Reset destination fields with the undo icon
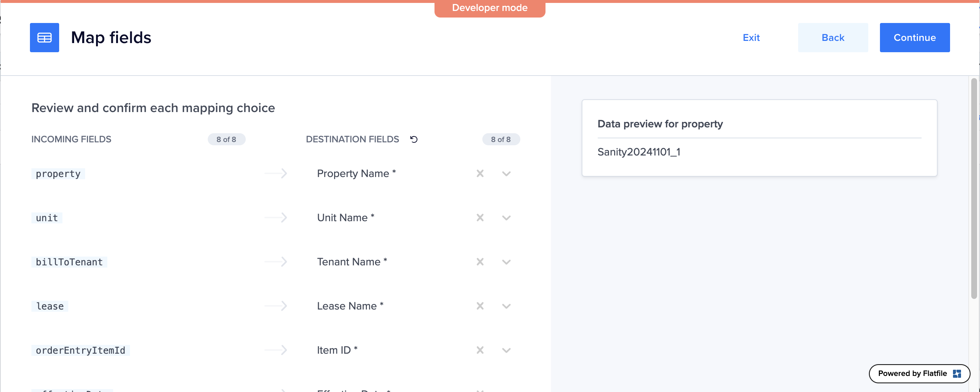 point(414,139)
